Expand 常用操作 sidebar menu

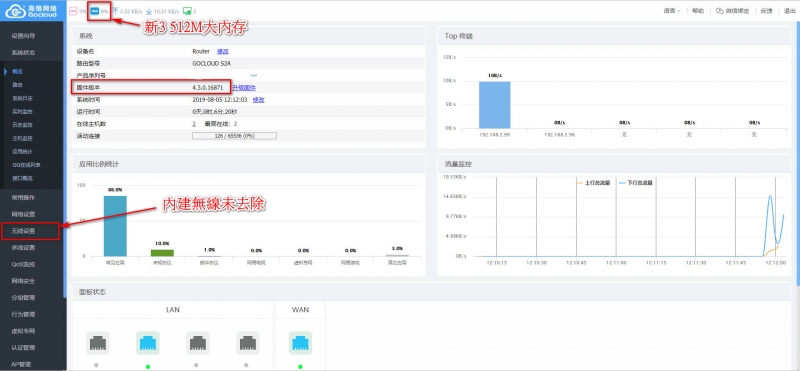pos(23,197)
